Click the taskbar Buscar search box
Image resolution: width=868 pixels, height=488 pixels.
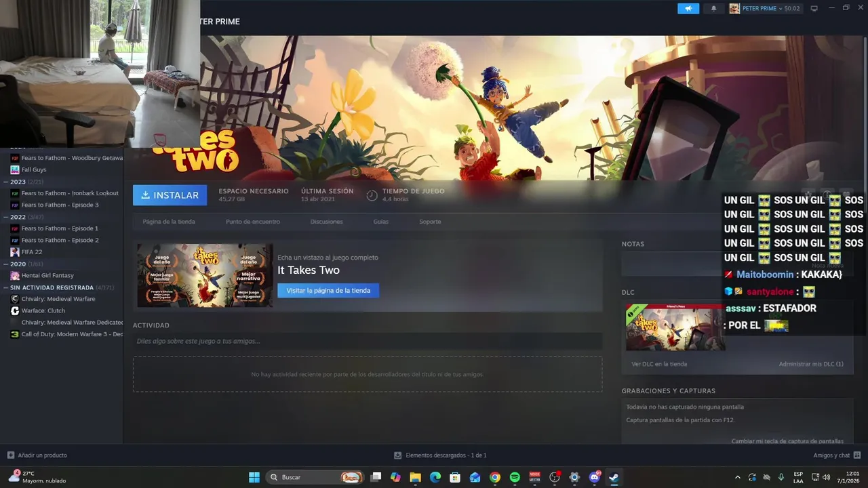(315, 477)
